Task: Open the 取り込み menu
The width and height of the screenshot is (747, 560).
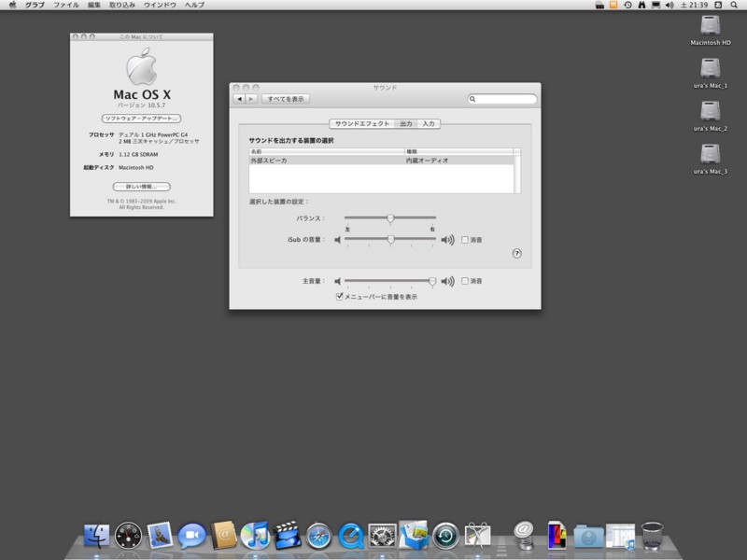Action: pyautogui.click(x=122, y=5)
